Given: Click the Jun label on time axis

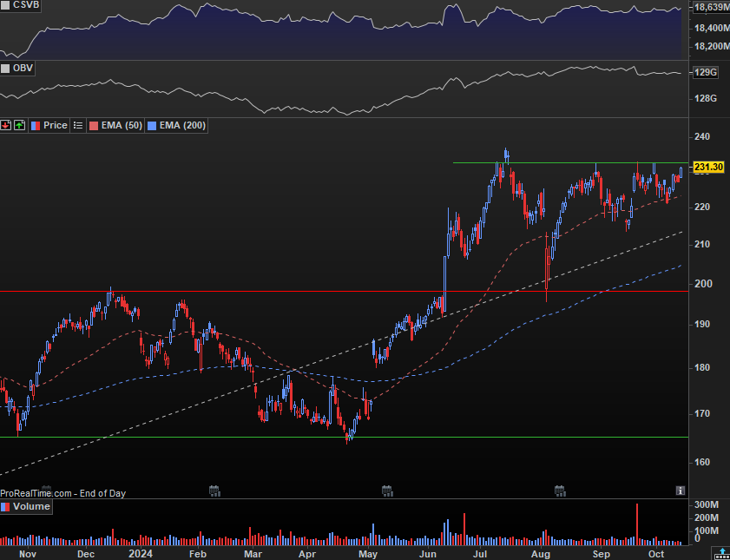Looking at the screenshot, I should 429,554.
